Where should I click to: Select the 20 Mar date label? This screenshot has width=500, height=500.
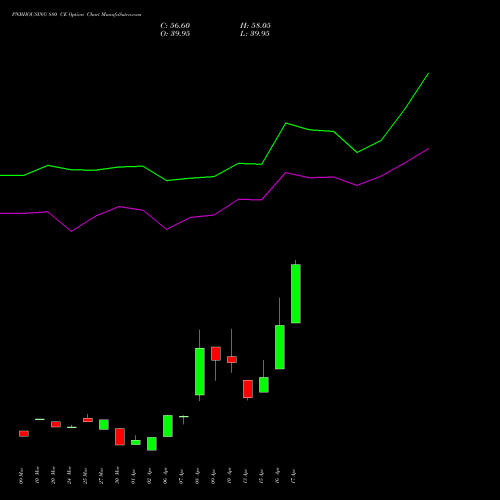click(53, 476)
